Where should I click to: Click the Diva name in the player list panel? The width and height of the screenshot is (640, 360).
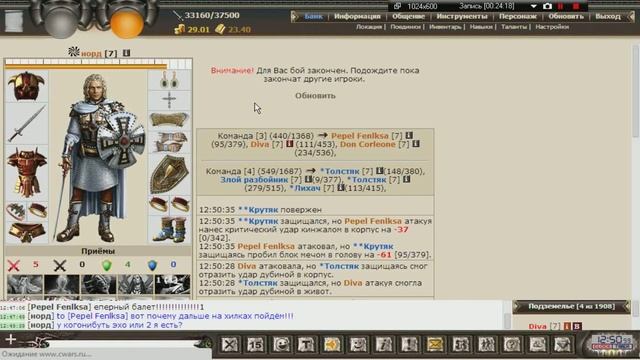click(x=537, y=326)
